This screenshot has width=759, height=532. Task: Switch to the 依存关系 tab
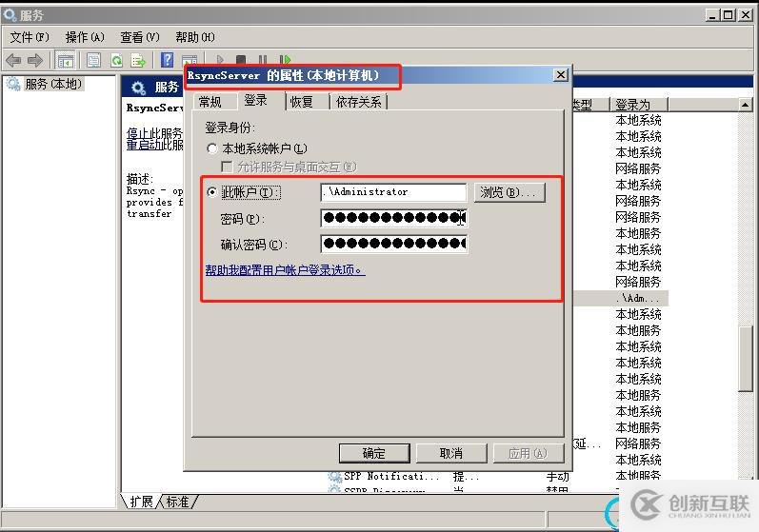[359, 102]
